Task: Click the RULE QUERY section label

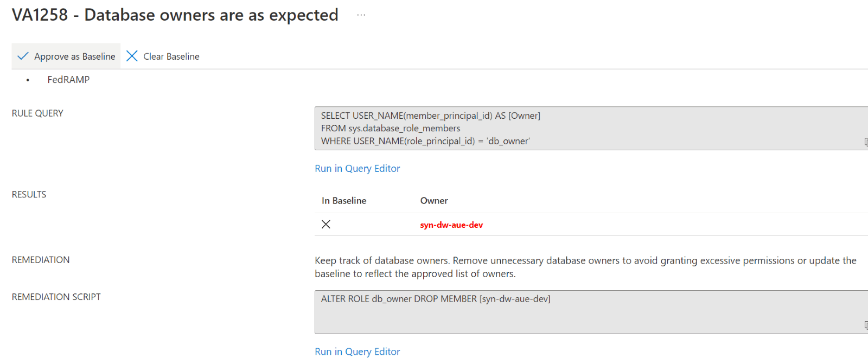Action: pyautogui.click(x=37, y=113)
